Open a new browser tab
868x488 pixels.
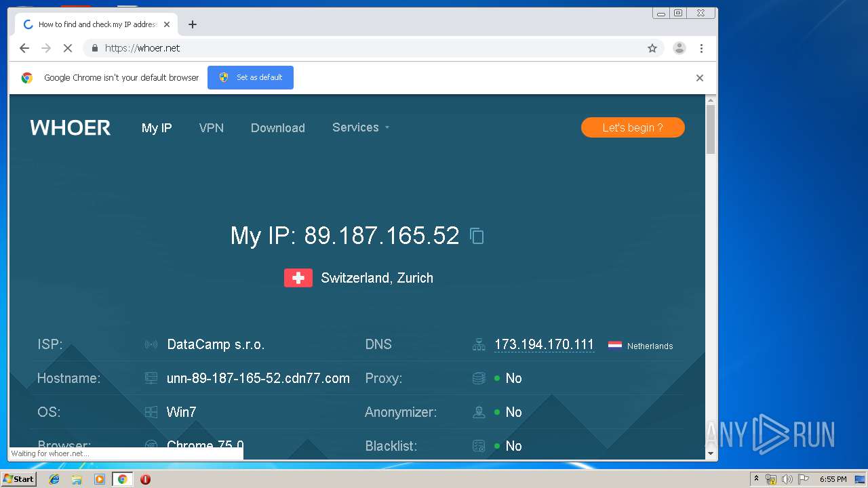click(193, 24)
